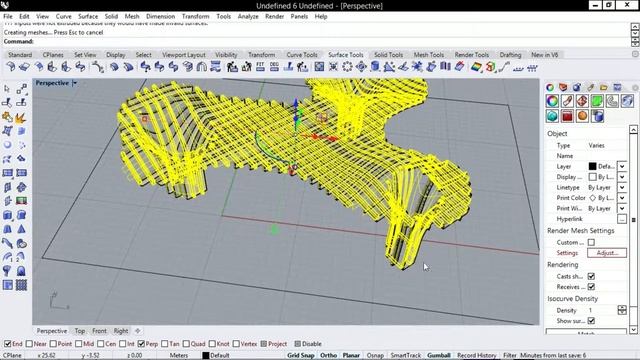Open the Display color dropdown arrow

pos(622,177)
